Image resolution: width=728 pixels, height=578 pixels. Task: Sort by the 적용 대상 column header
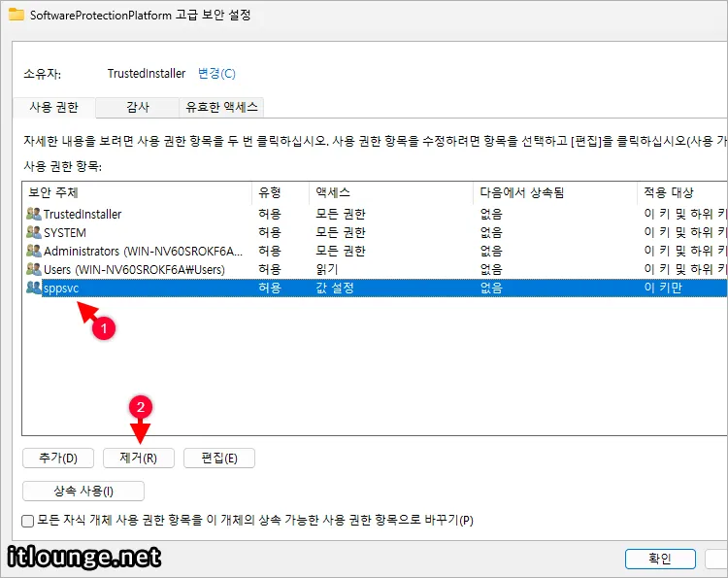(x=682, y=192)
